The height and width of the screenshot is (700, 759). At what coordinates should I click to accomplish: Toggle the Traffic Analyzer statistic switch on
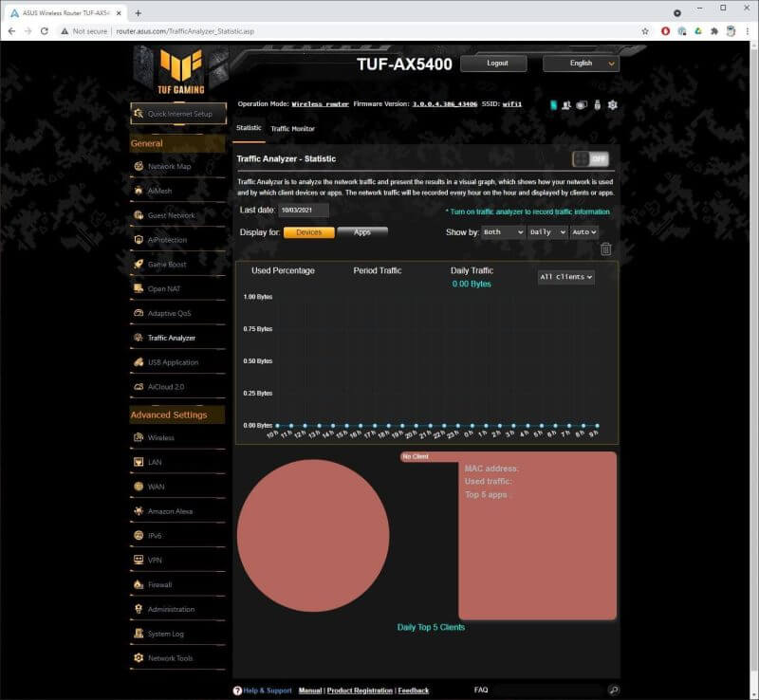(x=590, y=158)
